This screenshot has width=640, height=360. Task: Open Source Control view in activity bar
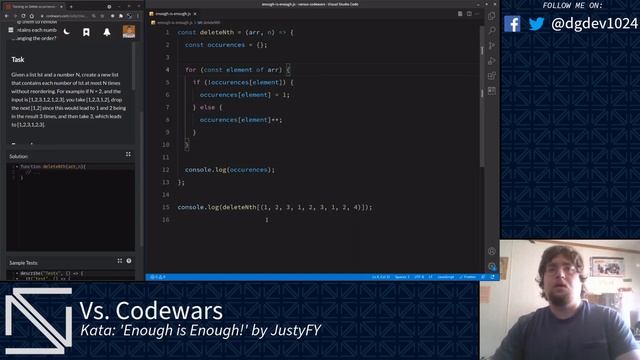tap(491, 45)
